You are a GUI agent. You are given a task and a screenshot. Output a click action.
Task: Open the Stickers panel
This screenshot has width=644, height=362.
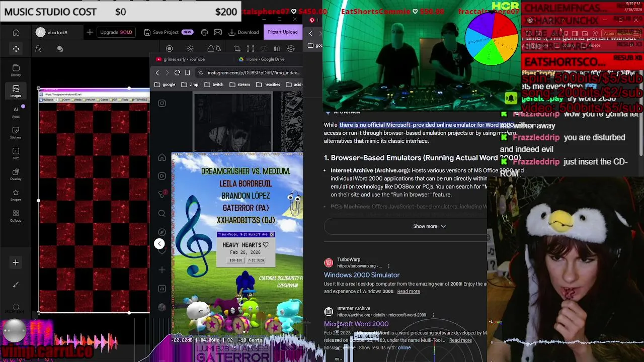point(16,133)
